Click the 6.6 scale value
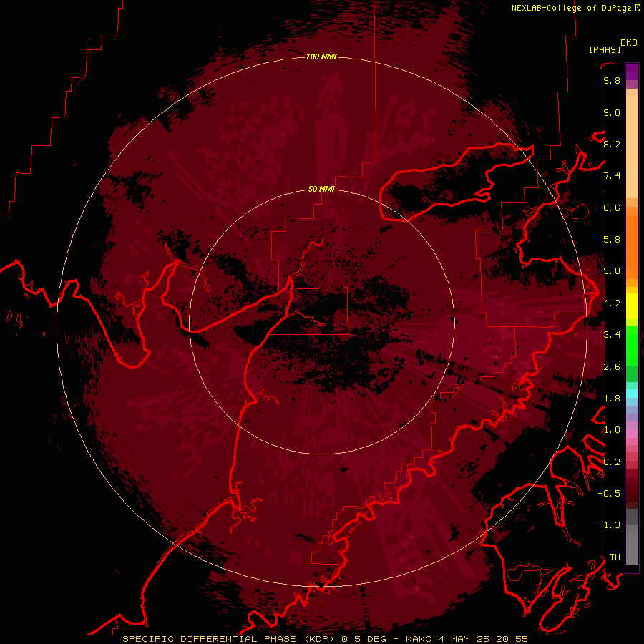The image size is (644, 644). point(612,208)
